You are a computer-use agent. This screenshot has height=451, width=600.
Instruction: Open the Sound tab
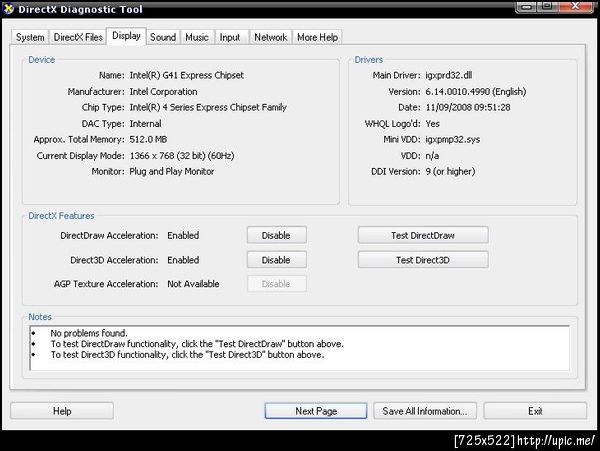[163, 37]
